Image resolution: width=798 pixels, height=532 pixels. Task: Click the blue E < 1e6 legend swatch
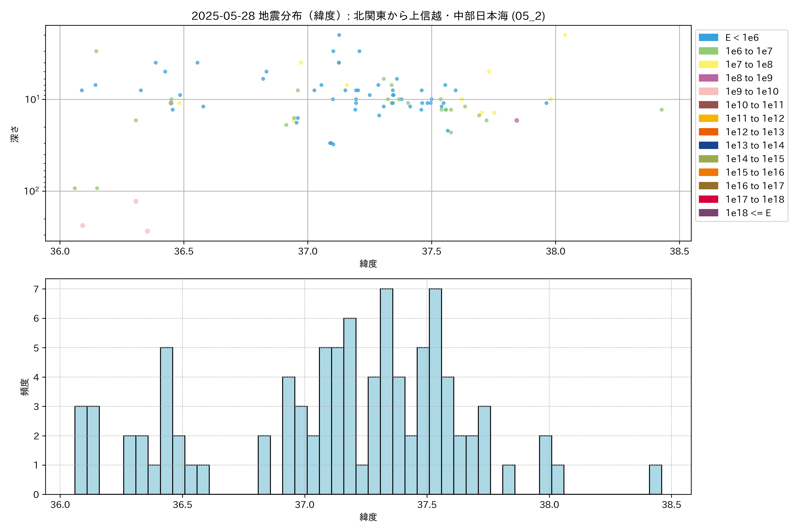tap(708, 38)
